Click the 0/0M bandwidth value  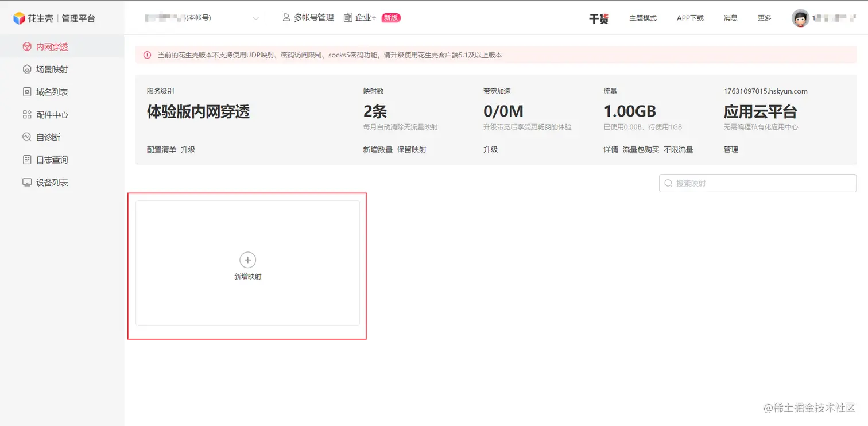503,111
